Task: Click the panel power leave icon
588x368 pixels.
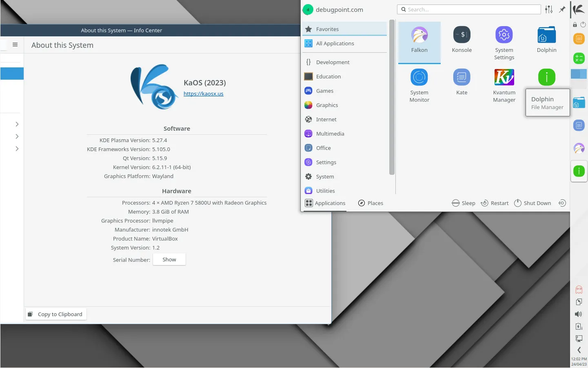Action: 583,25
